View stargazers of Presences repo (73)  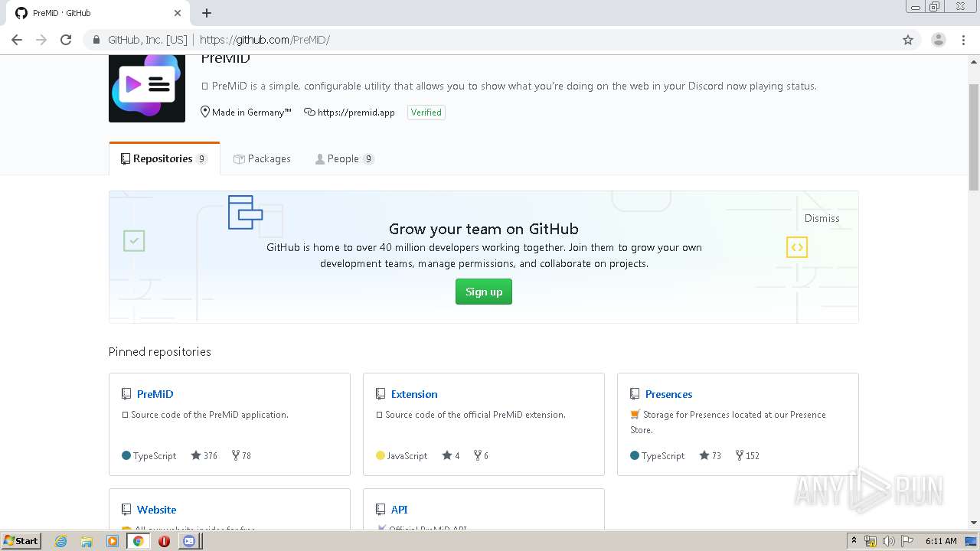(x=710, y=455)
